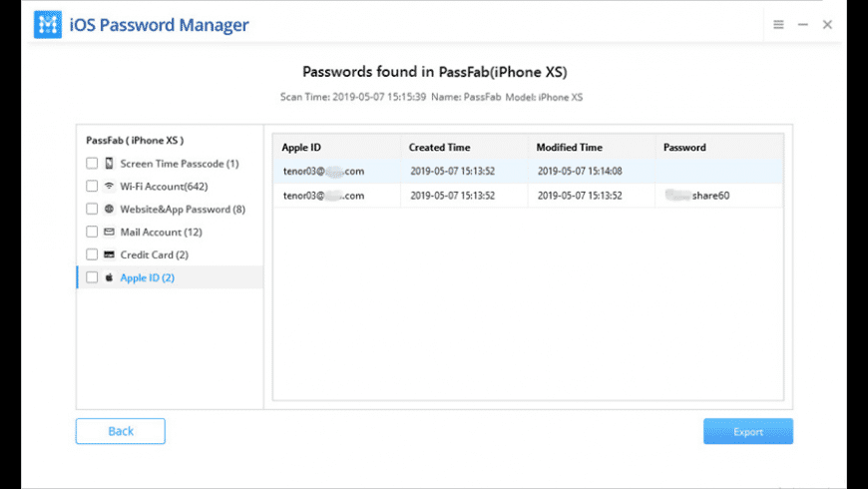Go back with the Back button
868x489 pixels.
tap(121, 431)
